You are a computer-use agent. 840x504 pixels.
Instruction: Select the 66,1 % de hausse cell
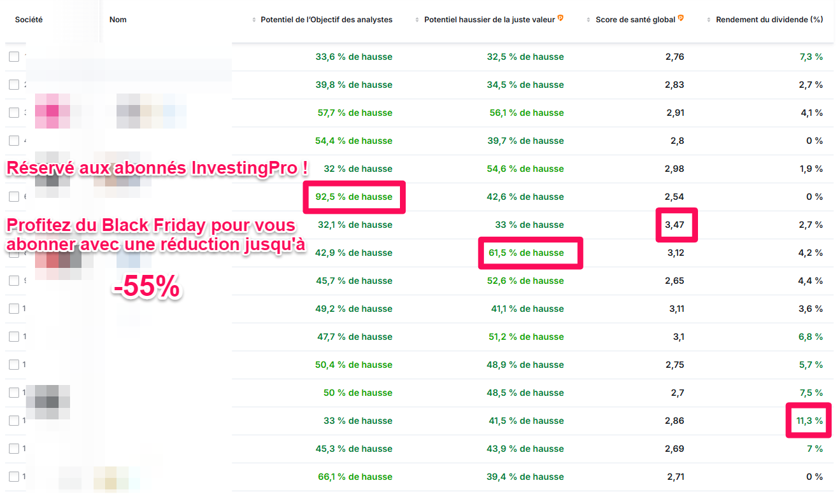click(355, 477)
